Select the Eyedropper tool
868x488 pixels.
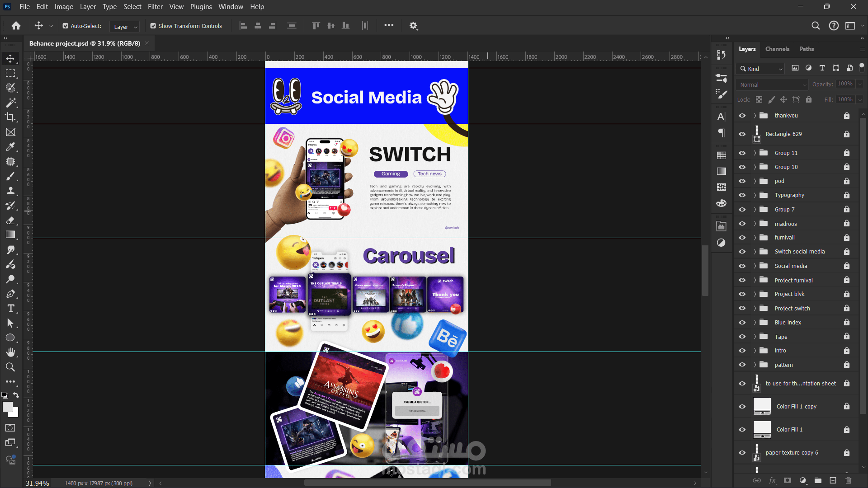[10, 147]
